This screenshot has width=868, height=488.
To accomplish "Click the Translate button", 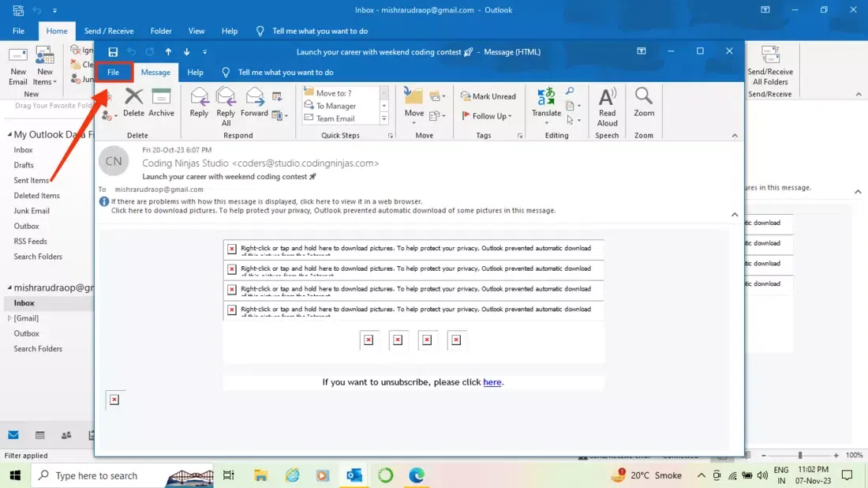I will (x=546, y=105).
